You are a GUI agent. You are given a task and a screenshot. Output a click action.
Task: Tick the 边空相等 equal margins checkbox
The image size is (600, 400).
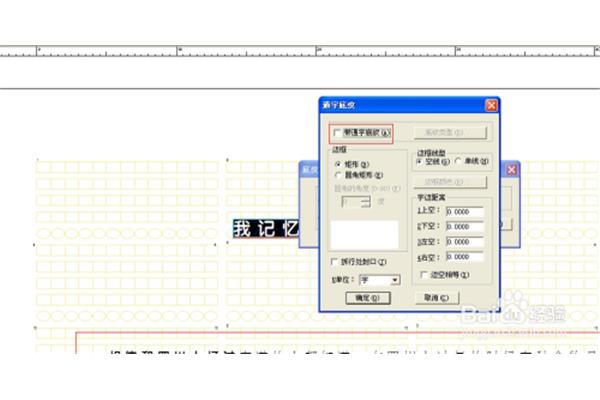click(x=424, y=275)
